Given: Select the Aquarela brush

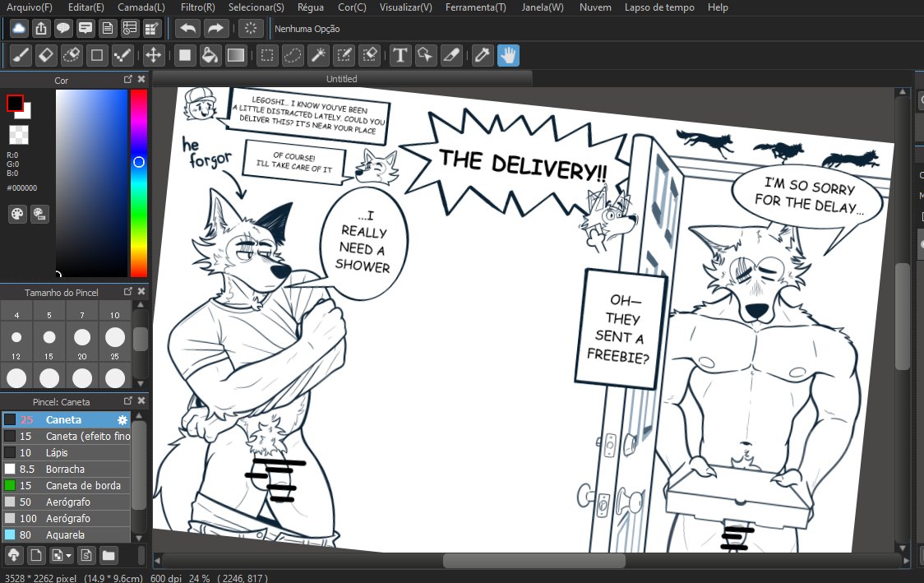Looking at the screenshot, I should [x=66, y=534].
